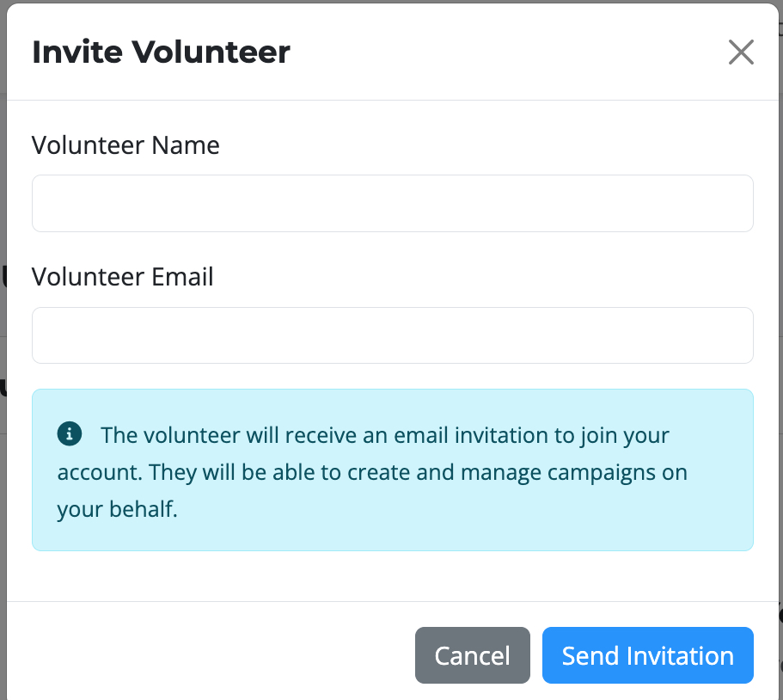
Task: Click the word "Volunteer" in the dialog title
Action: 211,52
